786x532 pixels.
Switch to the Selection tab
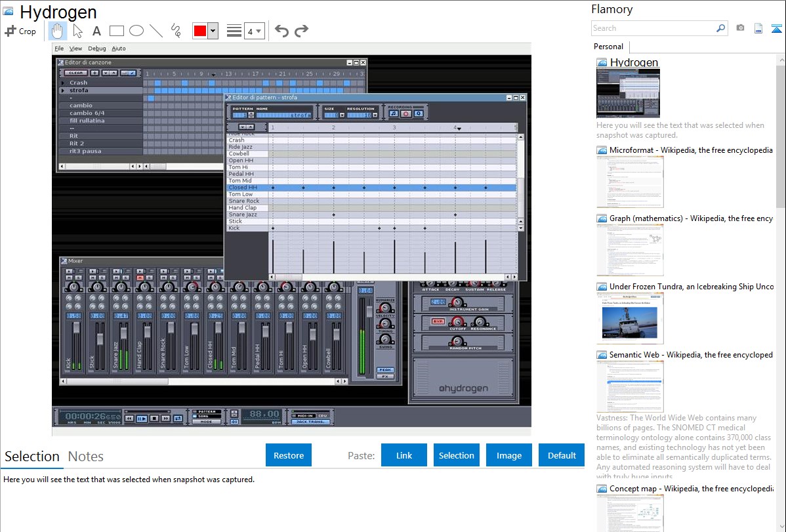tap(32, 457)
